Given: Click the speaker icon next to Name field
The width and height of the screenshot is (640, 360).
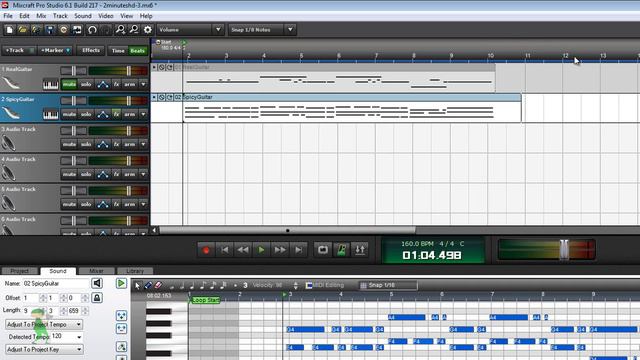Looking at the screenshot, I should coord(97,283).
